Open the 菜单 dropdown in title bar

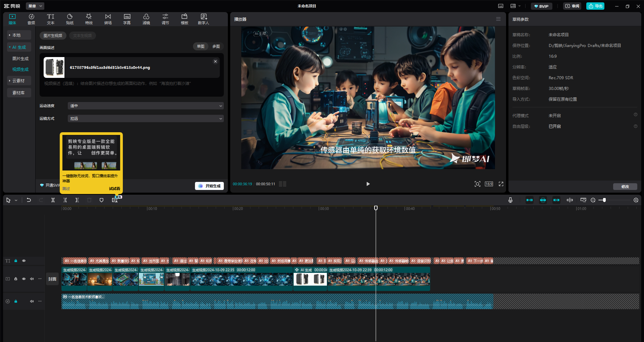tap(35, 6)
